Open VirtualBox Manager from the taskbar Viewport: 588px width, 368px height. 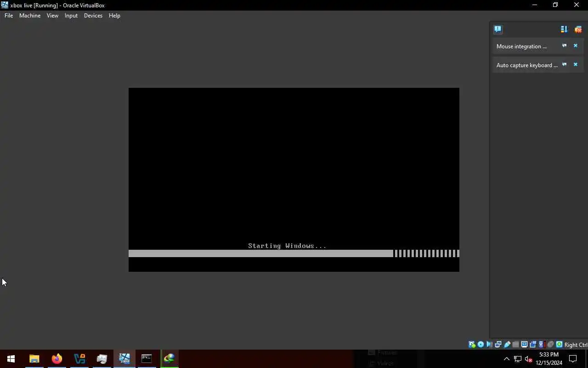(79, 359)
